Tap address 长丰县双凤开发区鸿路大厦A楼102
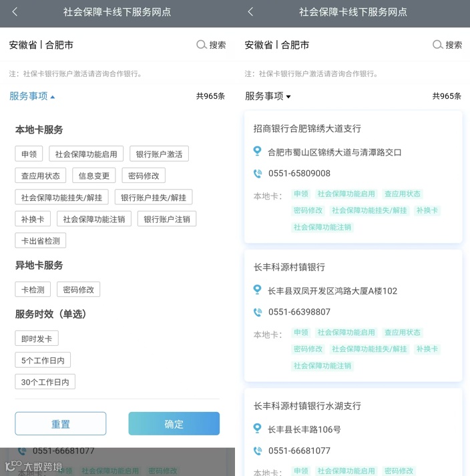 332,291
